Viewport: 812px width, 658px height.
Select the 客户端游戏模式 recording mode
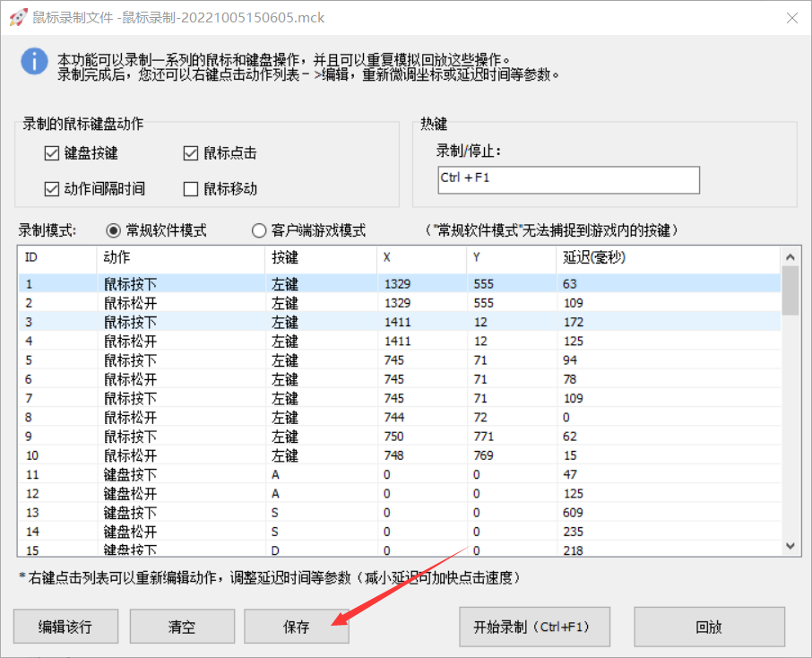pyautogui.click(x=258, y=230)
